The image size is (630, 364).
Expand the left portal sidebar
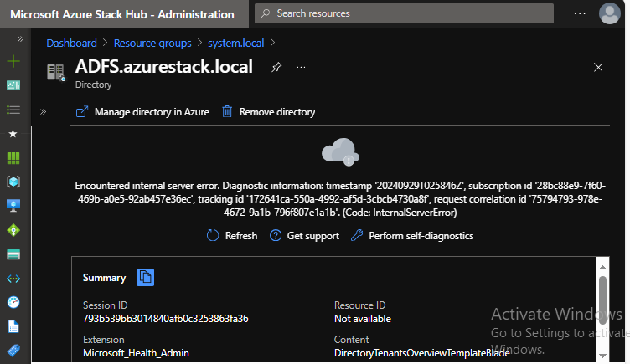[x=20, y=39]
